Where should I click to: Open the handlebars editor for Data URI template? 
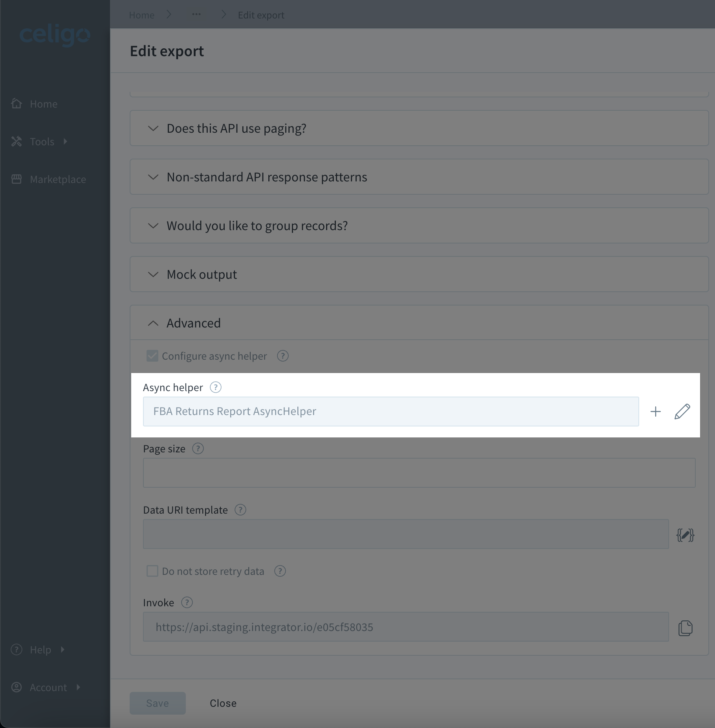[685, 535]
